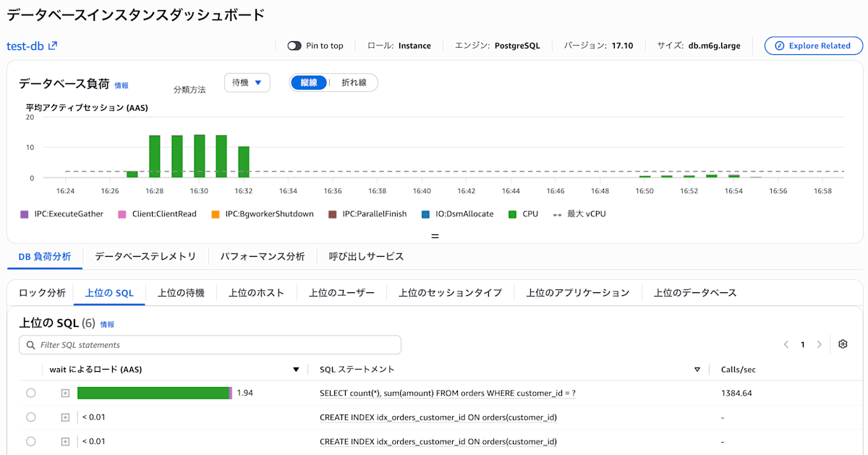Click the search magnifier icon in SQL filter
Viewport: 868px width, 455px height.
30,345
